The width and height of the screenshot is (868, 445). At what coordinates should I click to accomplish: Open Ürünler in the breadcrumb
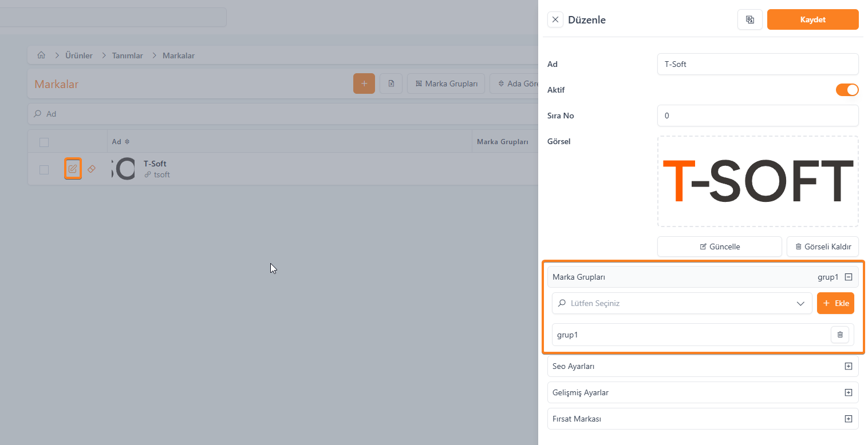click(78, 55)
